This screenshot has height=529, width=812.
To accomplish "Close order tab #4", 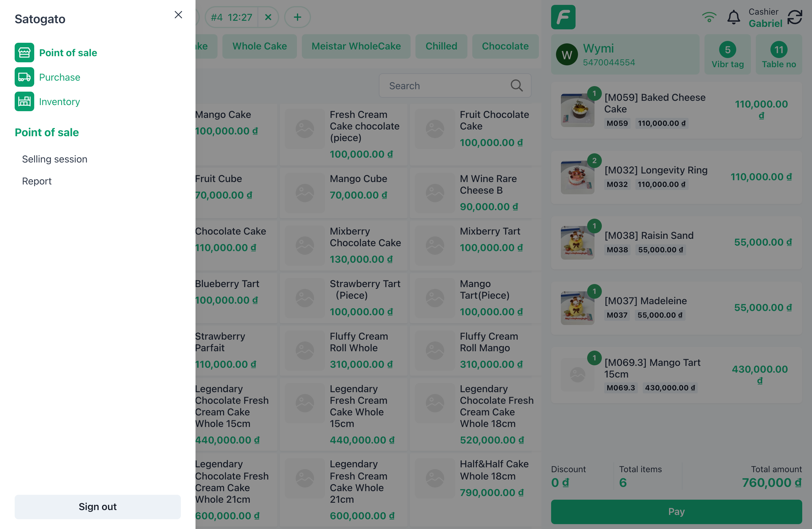I will tap(268, 17).
